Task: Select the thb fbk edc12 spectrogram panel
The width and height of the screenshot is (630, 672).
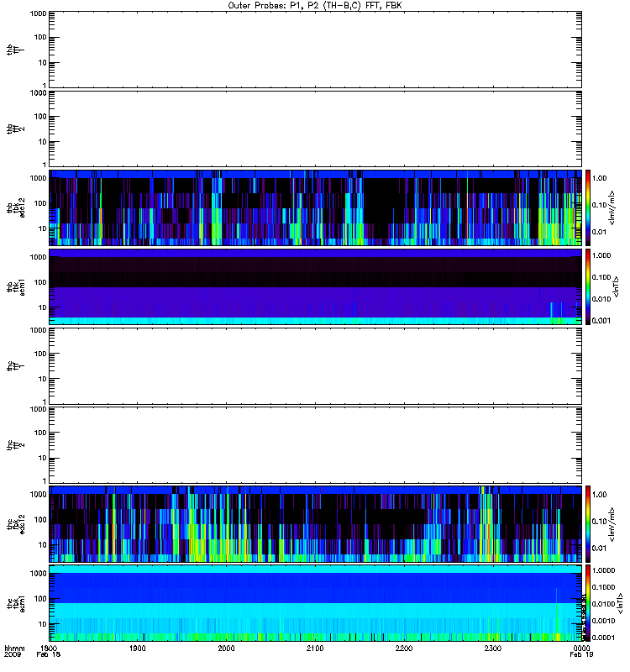Action: (x=316, y=207)
